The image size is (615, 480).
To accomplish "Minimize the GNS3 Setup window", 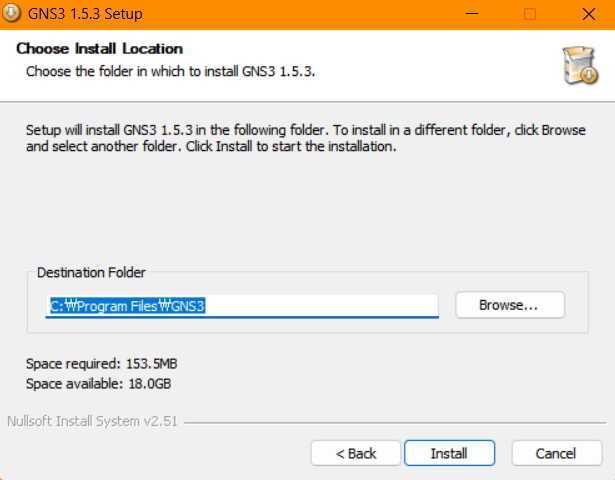I will [x=472, y=14].
